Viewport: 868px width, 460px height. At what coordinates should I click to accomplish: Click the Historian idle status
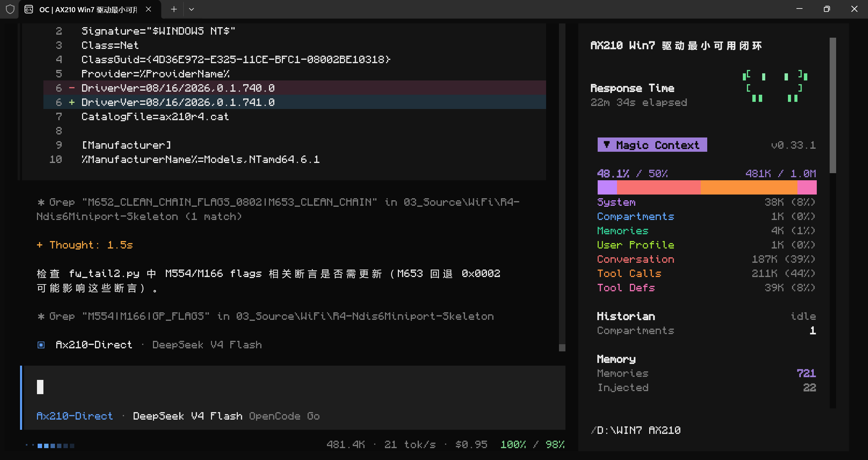click(x=803, y=316)
